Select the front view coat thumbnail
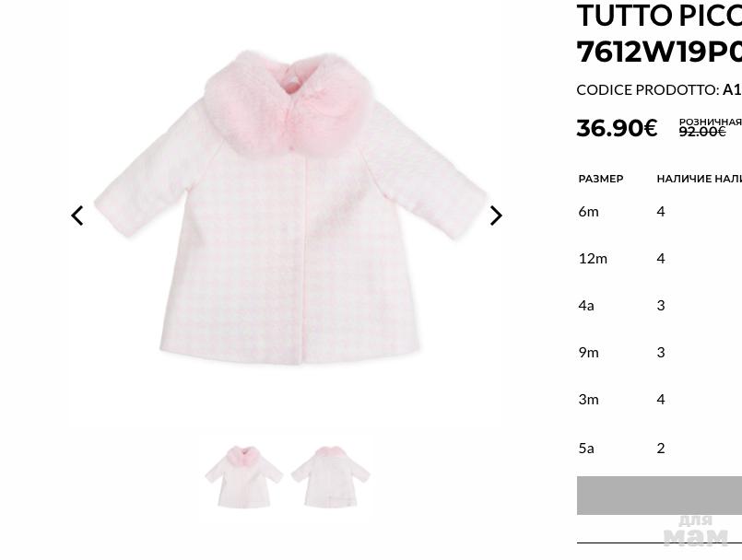 (x=243, y=477)
